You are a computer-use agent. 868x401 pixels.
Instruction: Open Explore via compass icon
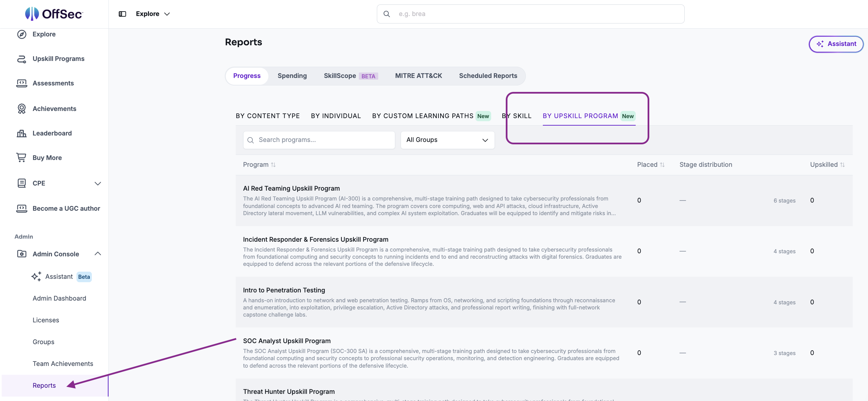(22, 34)
